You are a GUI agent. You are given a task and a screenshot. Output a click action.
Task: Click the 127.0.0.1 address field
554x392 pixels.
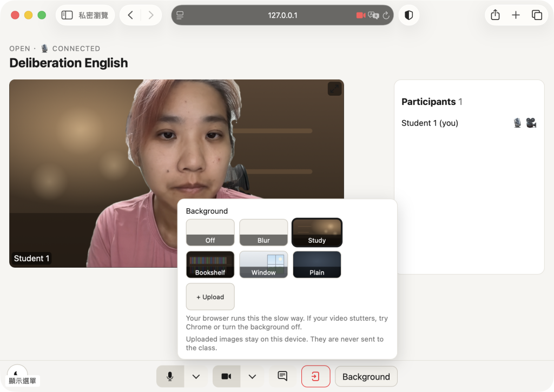point(282,15)
